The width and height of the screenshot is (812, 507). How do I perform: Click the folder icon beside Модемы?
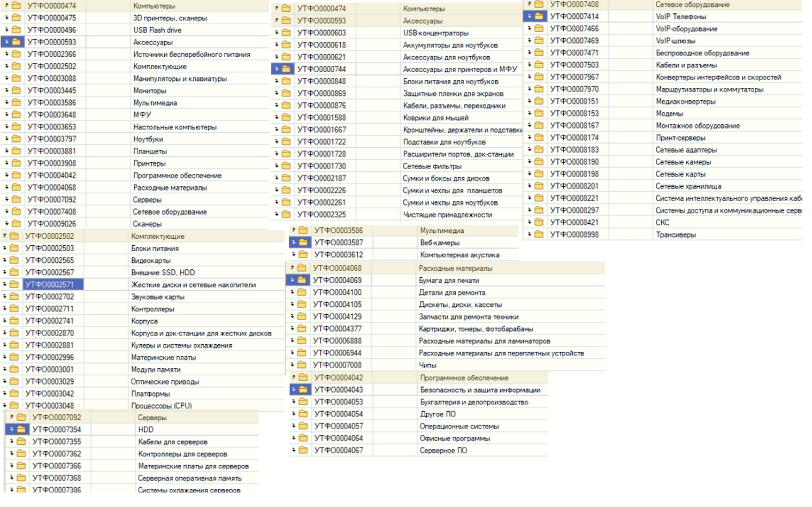[x=539, y=113]
